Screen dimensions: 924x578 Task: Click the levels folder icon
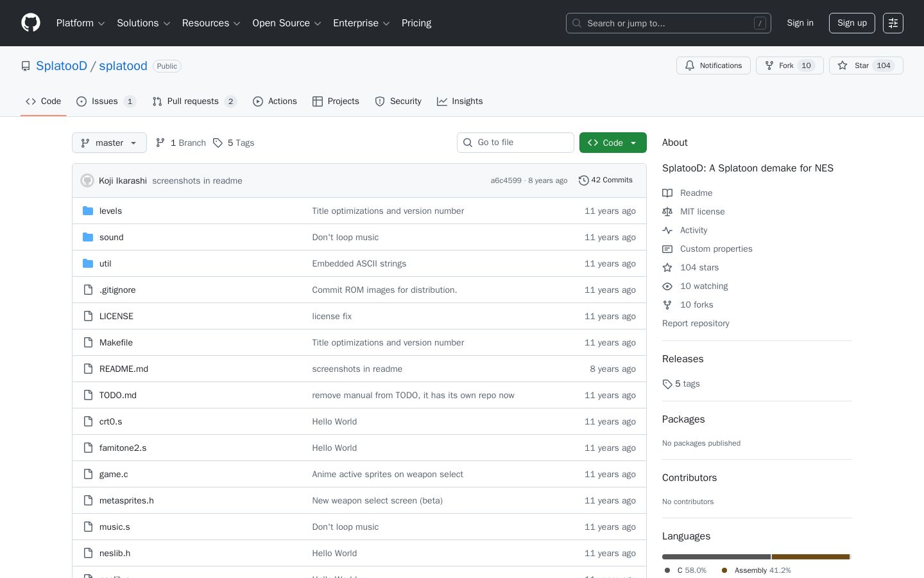pyautogui.click(x=88, y=211)
